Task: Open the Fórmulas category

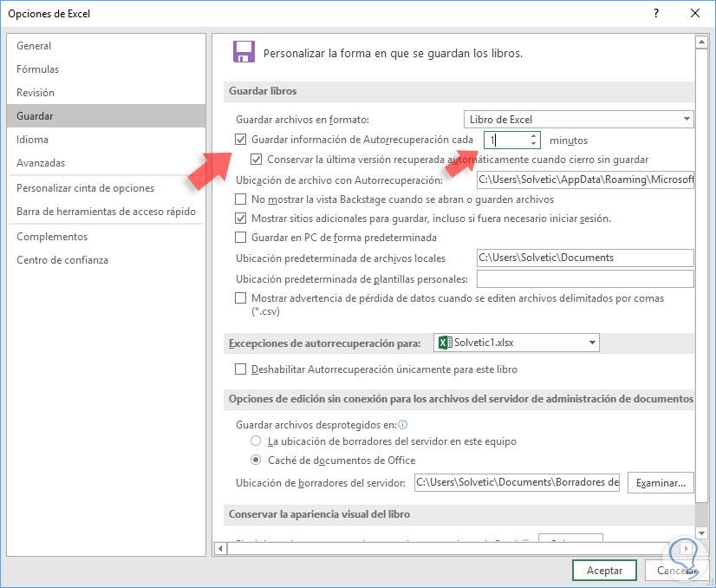Action: pos(107,69)
